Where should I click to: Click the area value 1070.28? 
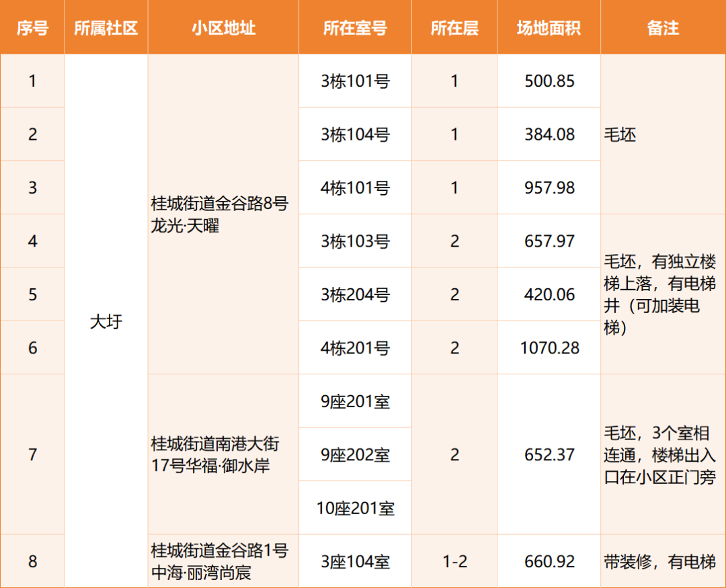click(x=549, y=347)
